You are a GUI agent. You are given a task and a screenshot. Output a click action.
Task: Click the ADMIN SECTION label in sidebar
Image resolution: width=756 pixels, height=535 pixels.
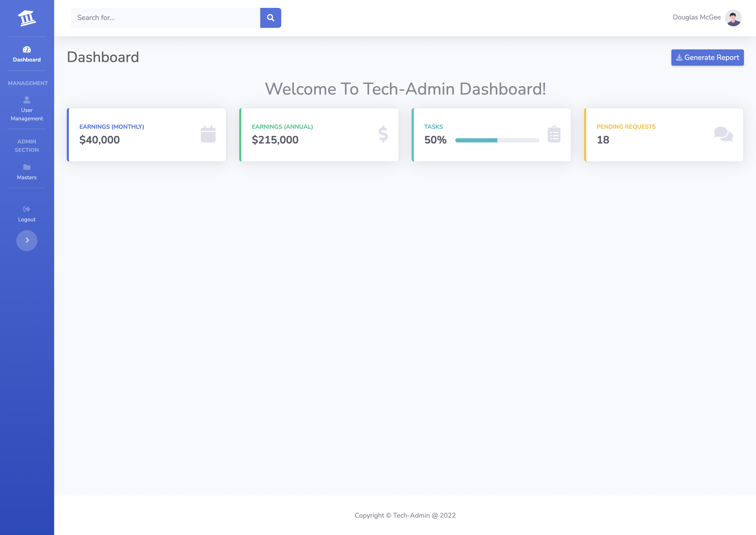(x=27, y=145)
